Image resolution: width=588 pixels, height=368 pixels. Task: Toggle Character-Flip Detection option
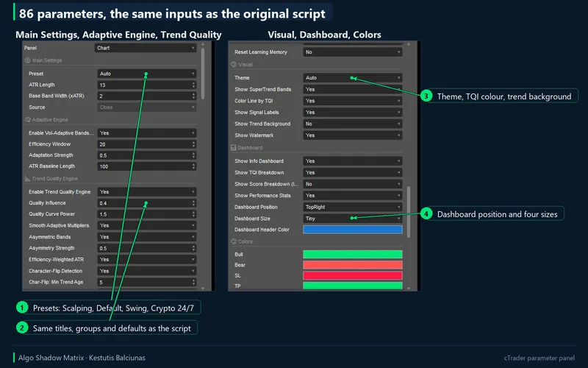tap(146, 271)
